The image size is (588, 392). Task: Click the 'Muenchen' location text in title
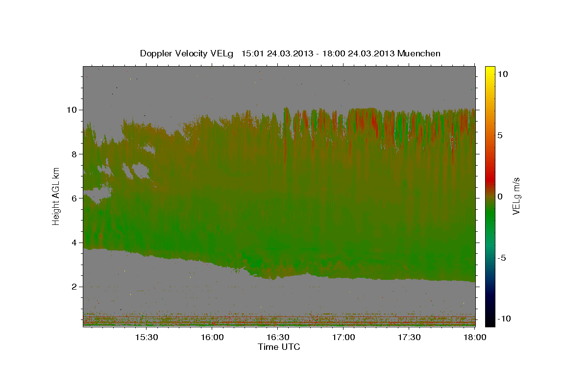419,53
